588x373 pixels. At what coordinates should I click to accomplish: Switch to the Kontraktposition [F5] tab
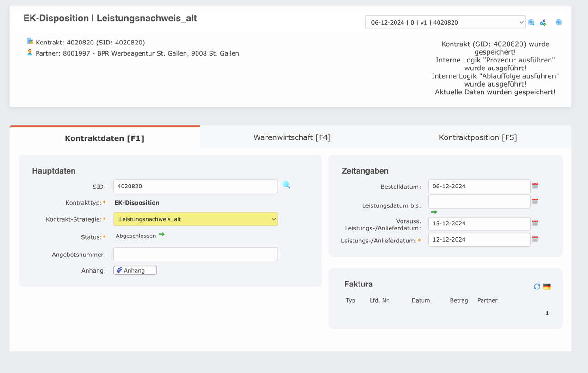(478, 137)
